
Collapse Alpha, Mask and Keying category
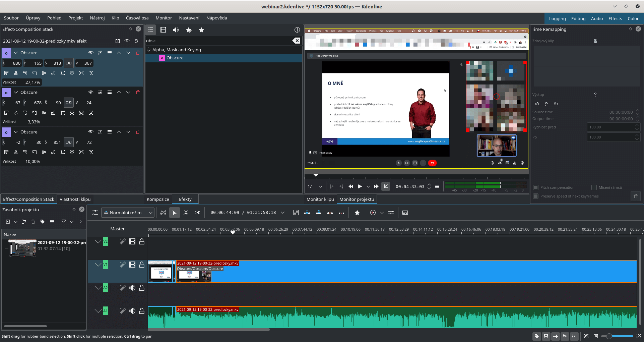[x=149, y=50]
